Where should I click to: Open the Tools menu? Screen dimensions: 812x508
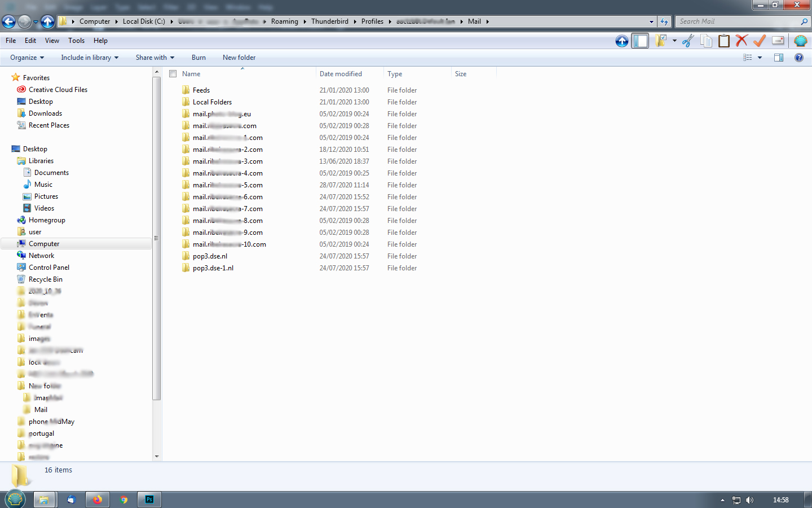click(x=76, y=41)
